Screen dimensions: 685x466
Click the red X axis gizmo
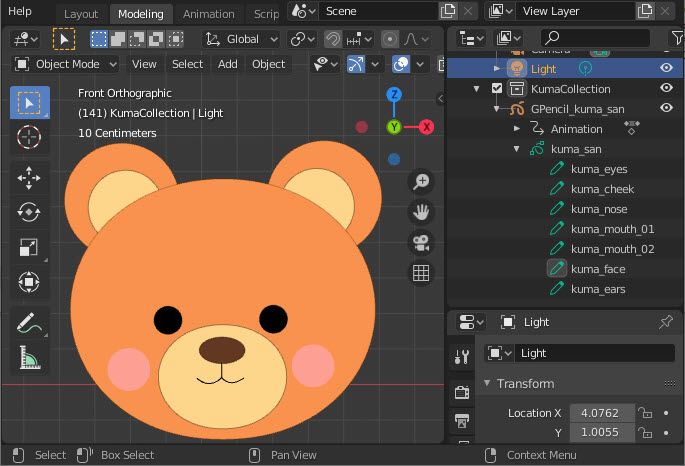[x=426, y=127]
